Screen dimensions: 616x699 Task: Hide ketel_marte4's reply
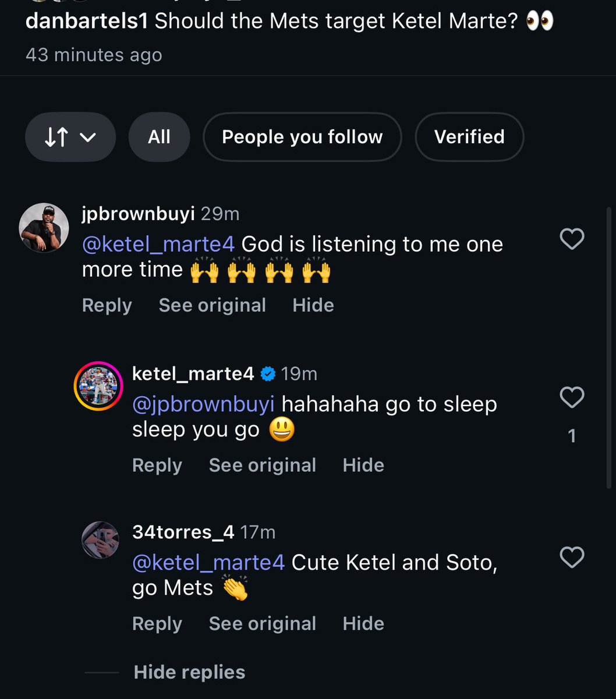click(x=363, y=465)
